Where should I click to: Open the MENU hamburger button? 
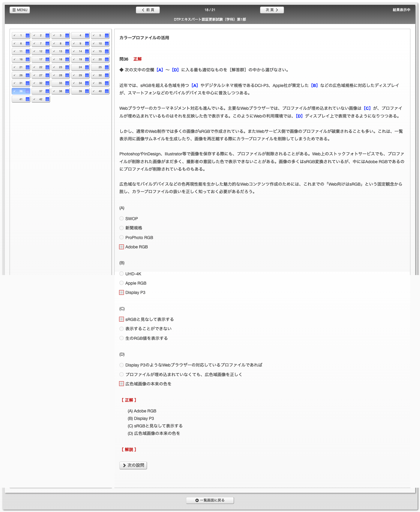20,10
